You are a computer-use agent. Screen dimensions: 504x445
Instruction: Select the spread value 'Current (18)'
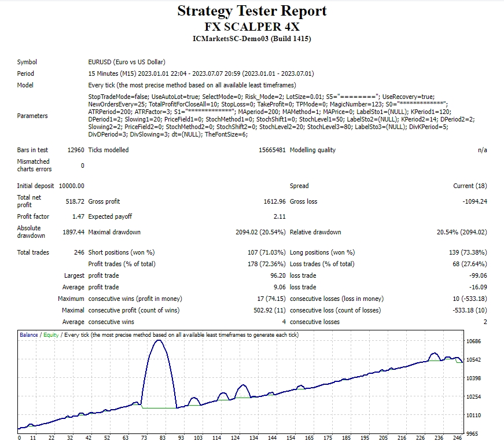click(470, 186)
